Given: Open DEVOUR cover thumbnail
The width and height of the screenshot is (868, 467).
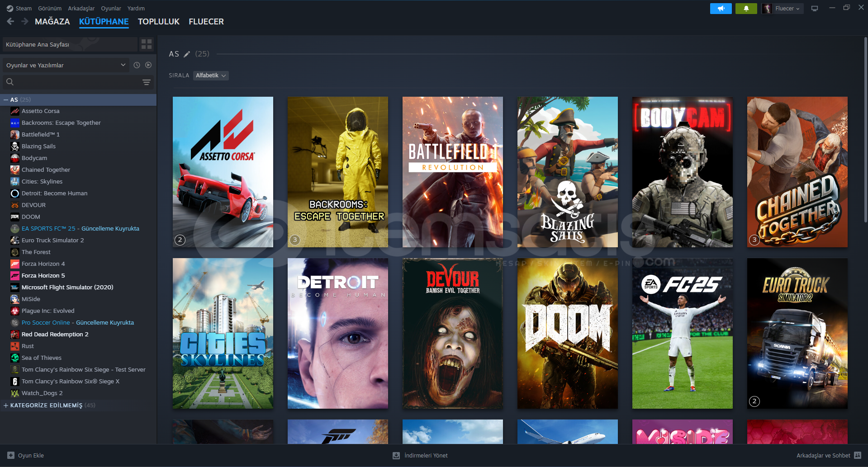Looking at the screenshot, I should (453, 333).
